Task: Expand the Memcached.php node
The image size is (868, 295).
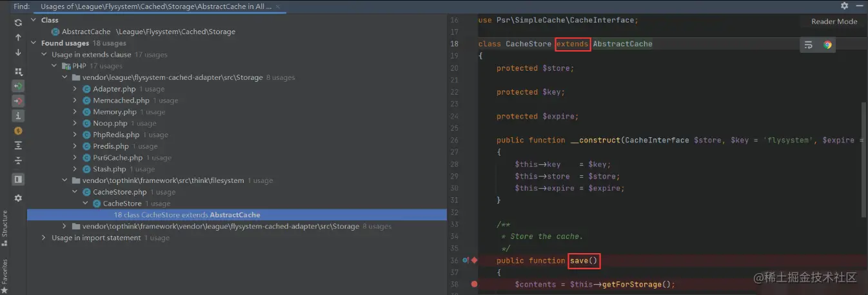Action: coord(75,100)
